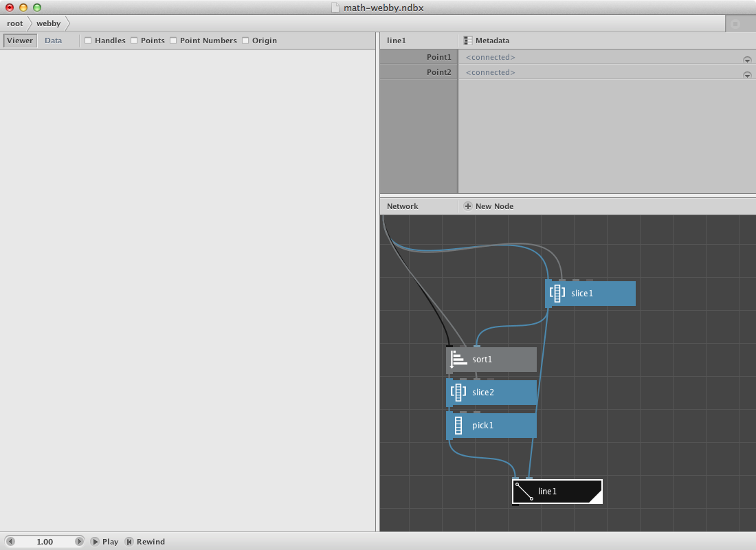Click the slice2 node icon
756x550 pixels.
click(x=458, y=393)
